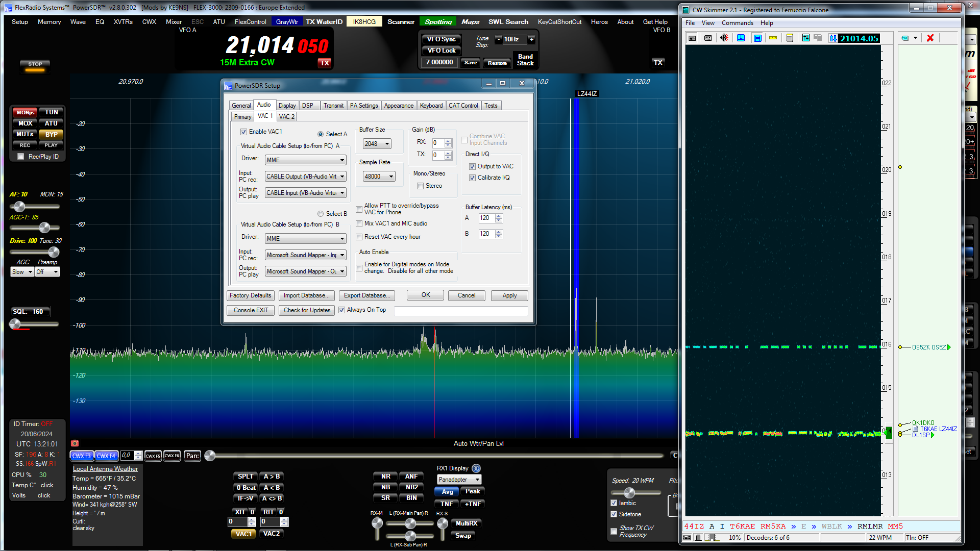The height and width of the screenshot is (551, 980).
Task: Toggle Output to VAC checkbox
Action: (x=472, y=166)
